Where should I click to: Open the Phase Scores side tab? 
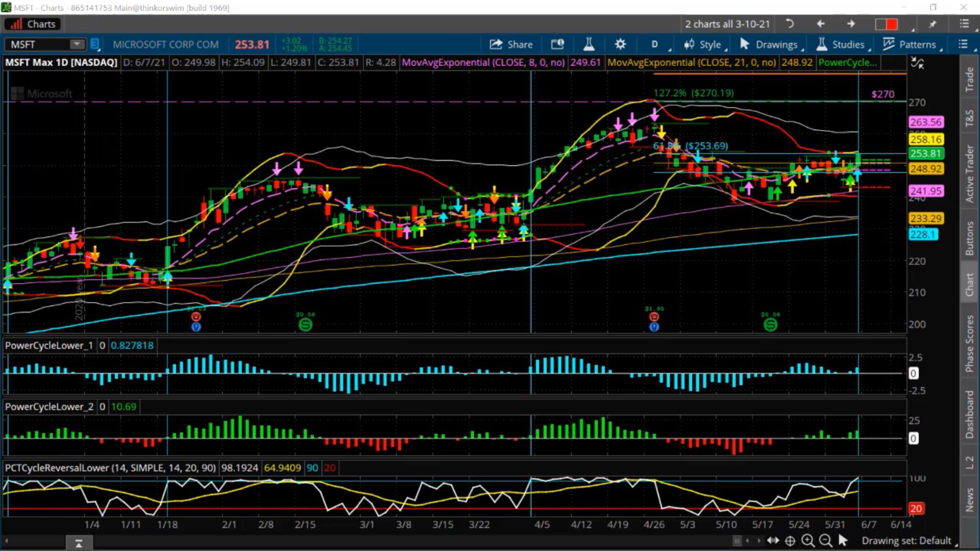[x=969, y=343]
